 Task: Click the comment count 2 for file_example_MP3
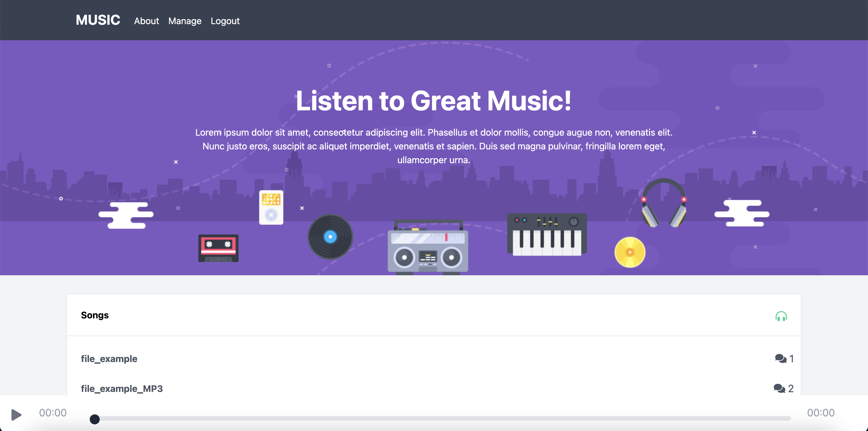pyautogui.click(x=791, y=388)
